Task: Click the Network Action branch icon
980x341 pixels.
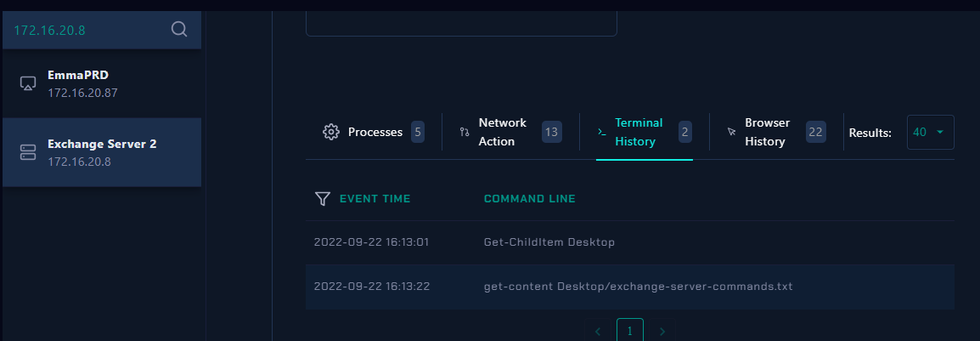Action: [465, 132]
